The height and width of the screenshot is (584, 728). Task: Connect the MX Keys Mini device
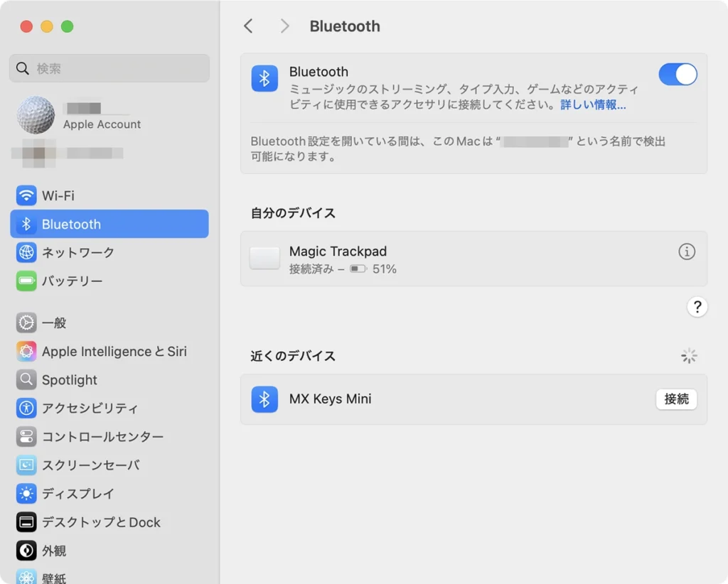click(676, 399)
